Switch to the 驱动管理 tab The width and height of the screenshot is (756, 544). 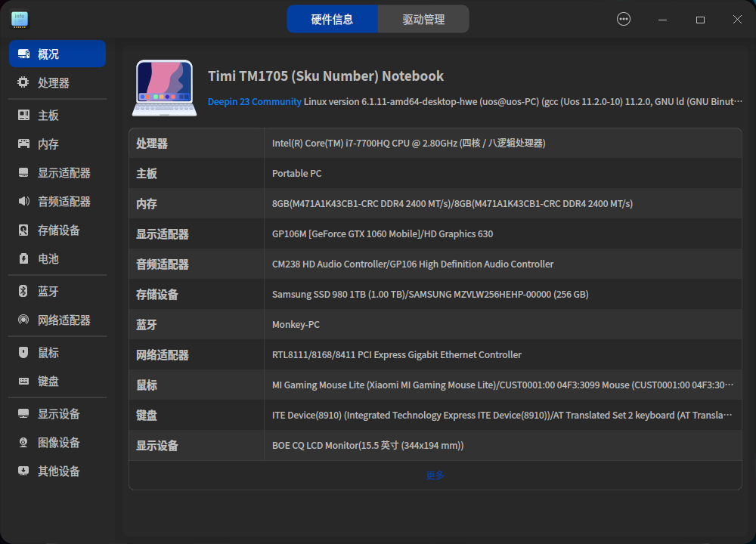point(423,20)
